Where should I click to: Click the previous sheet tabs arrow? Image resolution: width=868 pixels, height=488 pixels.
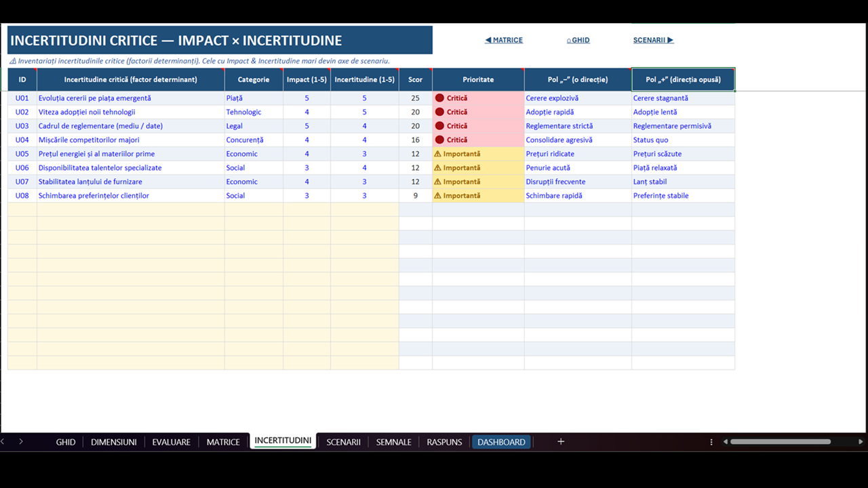tap(3, 442)
